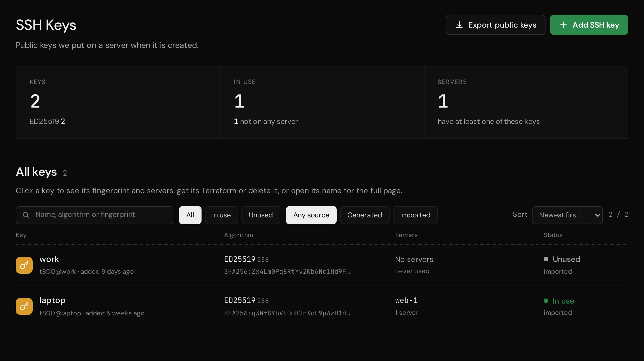Click No servers in the work row
The height and width of the screenshot is (361, 644).
(x=414, y=259)
